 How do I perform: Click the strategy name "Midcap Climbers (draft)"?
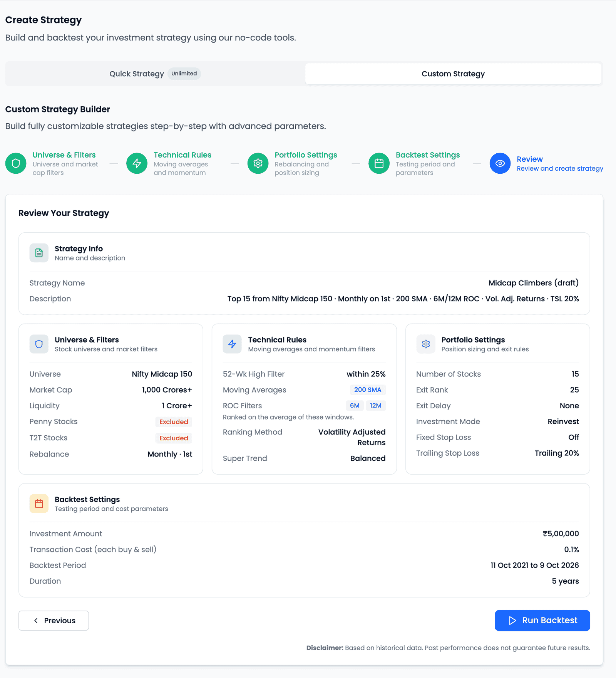pos(534,283)
